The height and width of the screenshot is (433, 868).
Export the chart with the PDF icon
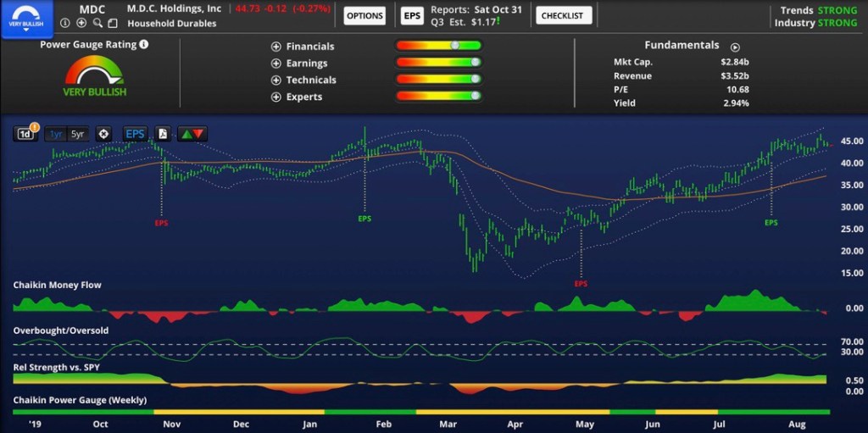(162, 134)
